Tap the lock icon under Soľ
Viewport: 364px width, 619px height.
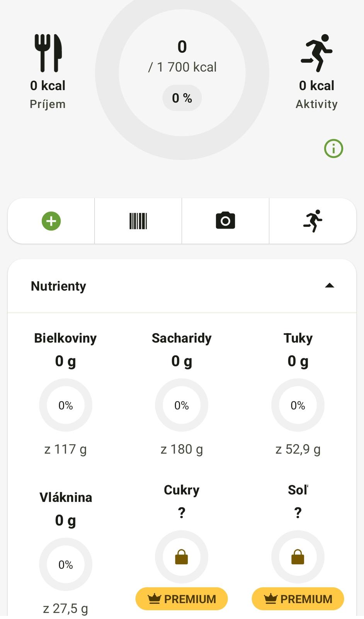coord(298,557)
